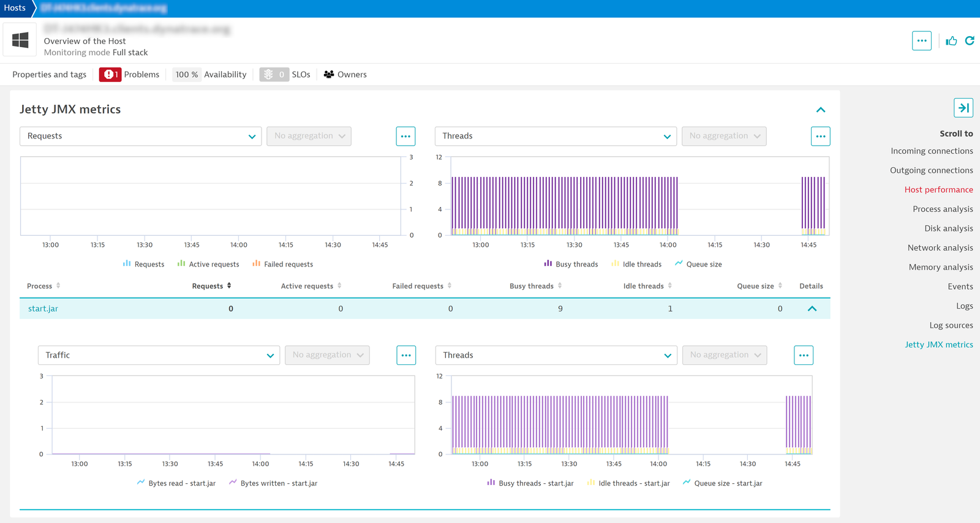Sort table by Failed requests column

(422, 286)
